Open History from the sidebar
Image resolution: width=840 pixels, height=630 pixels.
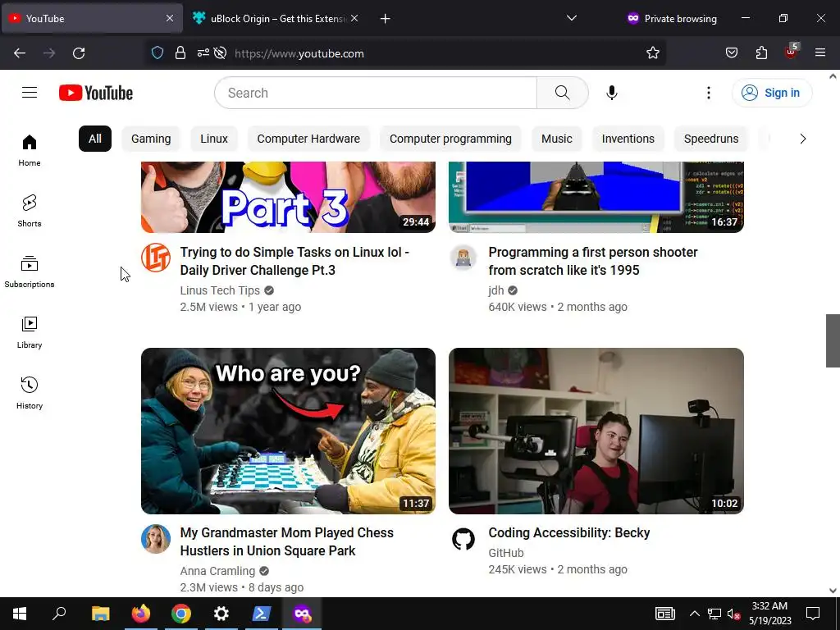click(x=30, y=393)
